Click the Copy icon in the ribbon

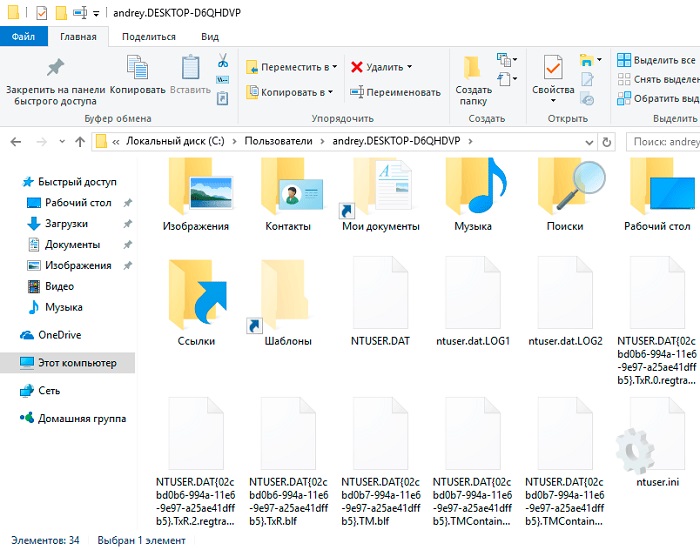[x=138, y=68]
